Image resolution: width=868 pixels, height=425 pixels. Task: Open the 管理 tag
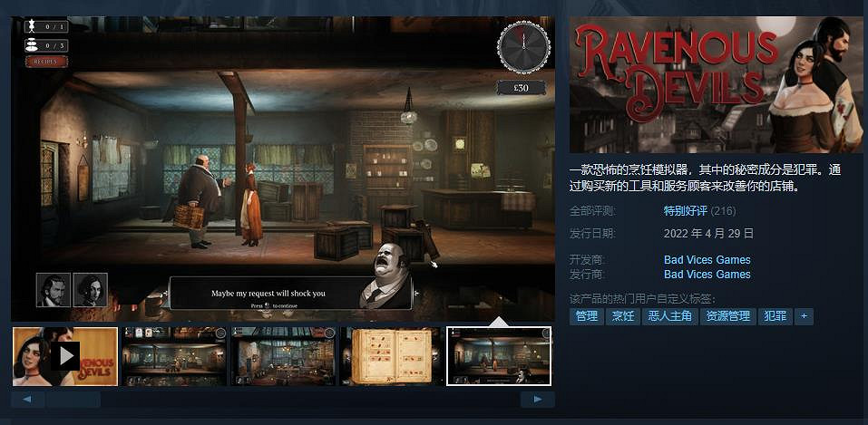tap(586, 316)
